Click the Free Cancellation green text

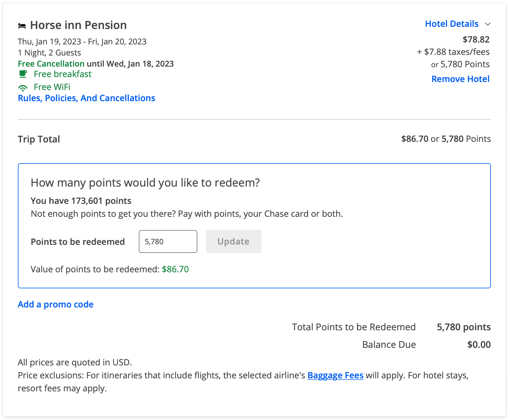pos(51,64)
